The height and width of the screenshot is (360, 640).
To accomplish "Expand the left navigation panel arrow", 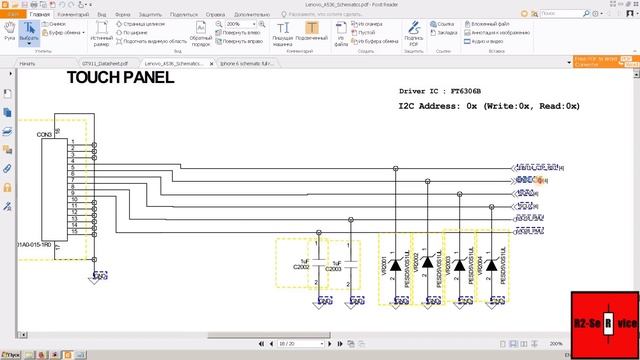I will tap(10, 74).
